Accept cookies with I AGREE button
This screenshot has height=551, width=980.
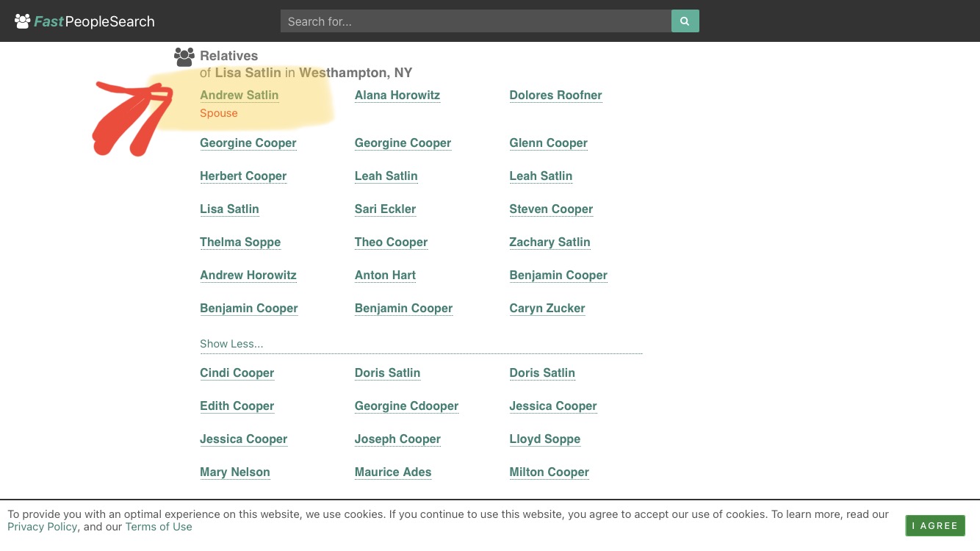pyautogui.click(x=935, y=525)
